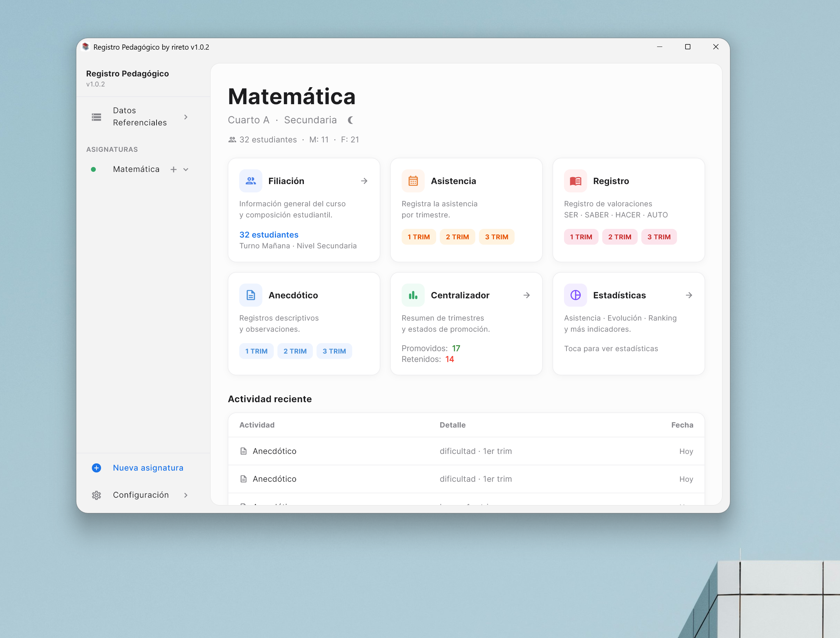This screenshot has width=840, height=638.
Task: Maximize the Registro Pedagógico window
Action: point(688,47)
